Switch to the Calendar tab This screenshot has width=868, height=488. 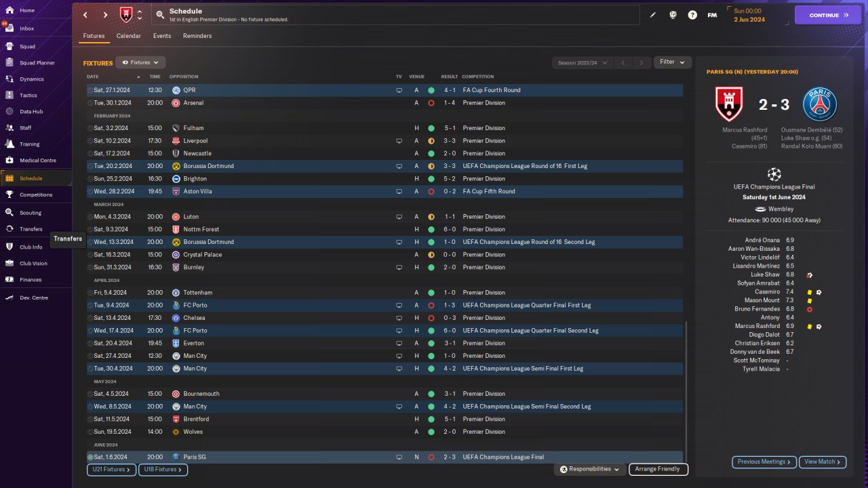[x=129, y=36]
